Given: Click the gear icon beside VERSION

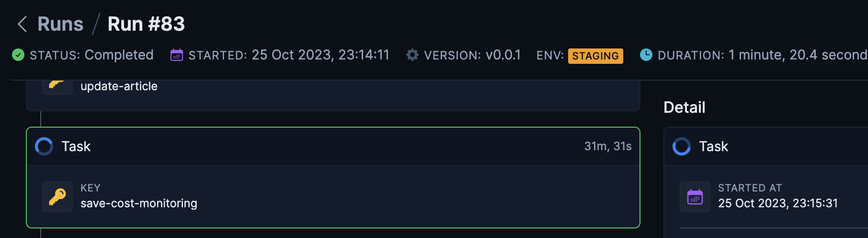Looking at the screenshot, I should pyautogui.click(x=412, y=55).
